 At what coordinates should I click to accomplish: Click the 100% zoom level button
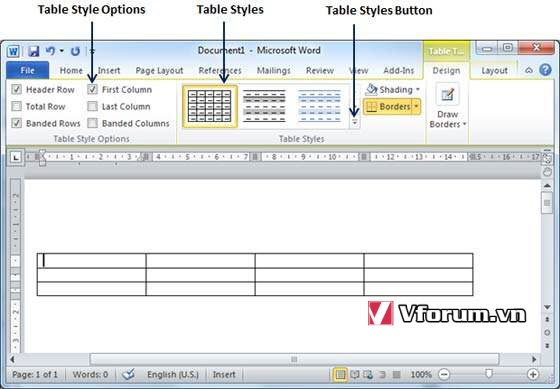pos(421,374)
